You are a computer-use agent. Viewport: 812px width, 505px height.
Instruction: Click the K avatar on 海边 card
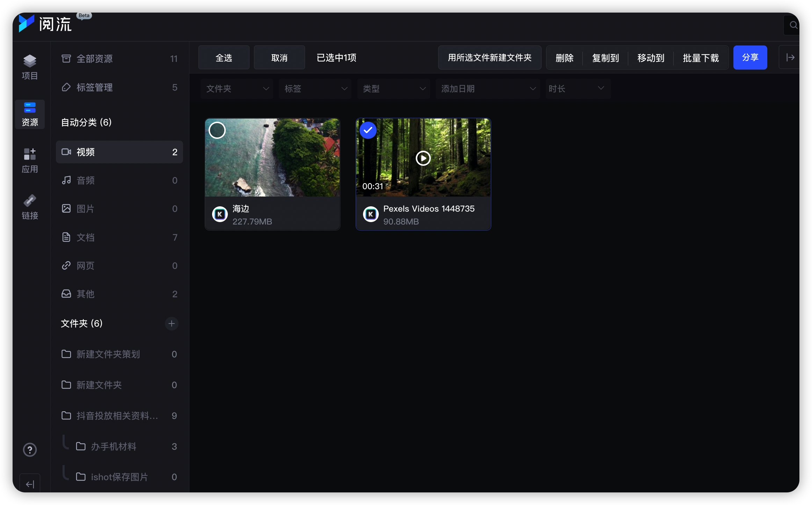pos(220,214)
